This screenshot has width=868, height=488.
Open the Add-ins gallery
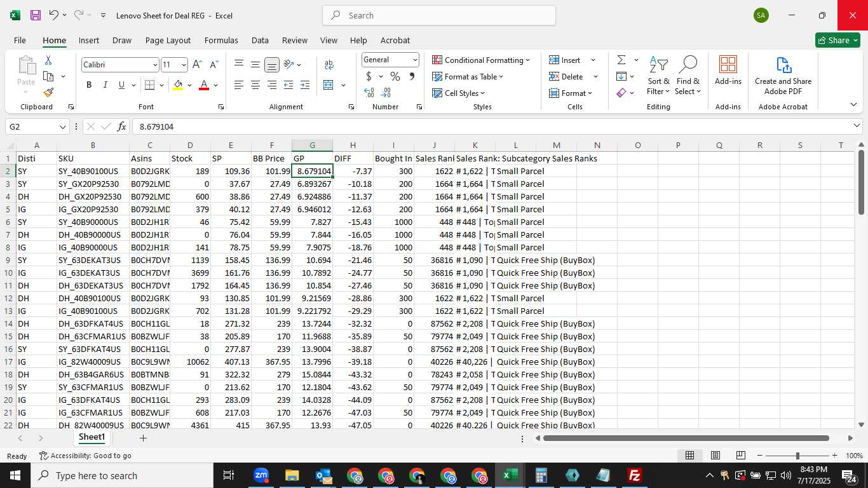[728, 70]
